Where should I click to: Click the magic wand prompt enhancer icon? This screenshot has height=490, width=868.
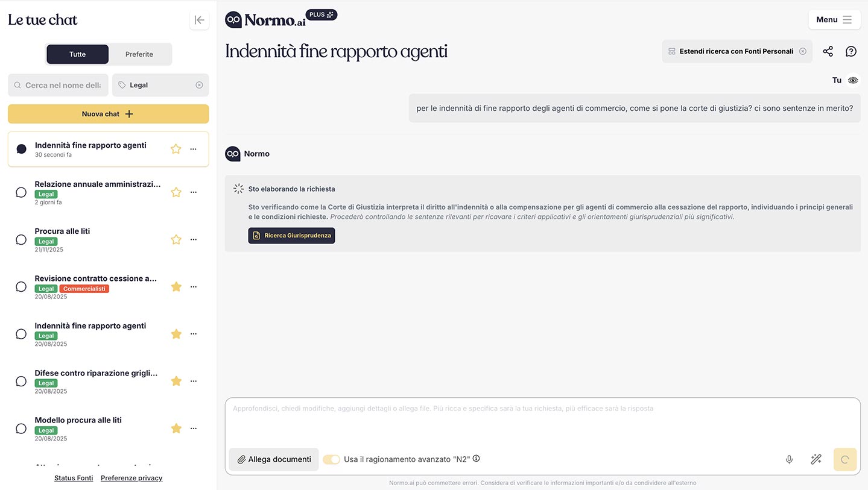click(x=816, y=459)
